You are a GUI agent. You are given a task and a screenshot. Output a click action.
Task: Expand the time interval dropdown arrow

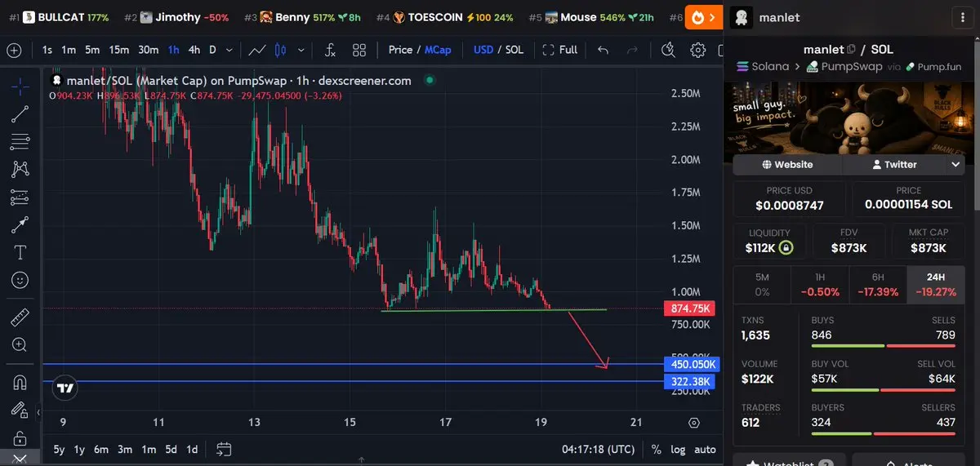click(229, 50)
